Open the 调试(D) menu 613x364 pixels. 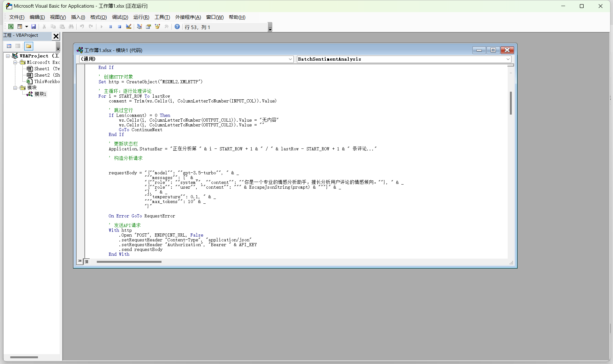120,17
